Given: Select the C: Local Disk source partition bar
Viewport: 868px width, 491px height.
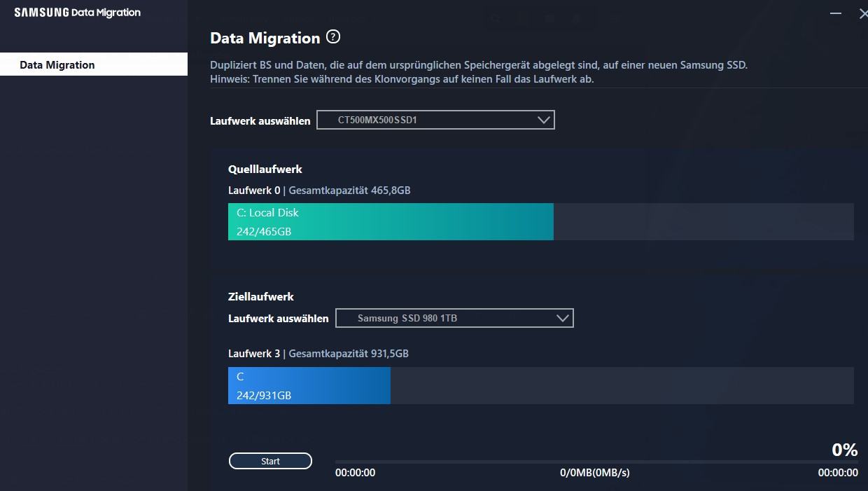Looking at the screenshot, I should 391,222.
